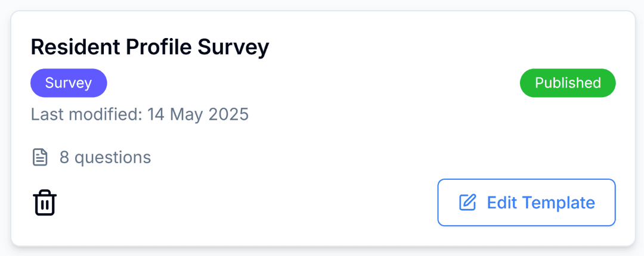Click the document icon beside 8 questions
The image size is (644, 256).
[x=39, y=158]
